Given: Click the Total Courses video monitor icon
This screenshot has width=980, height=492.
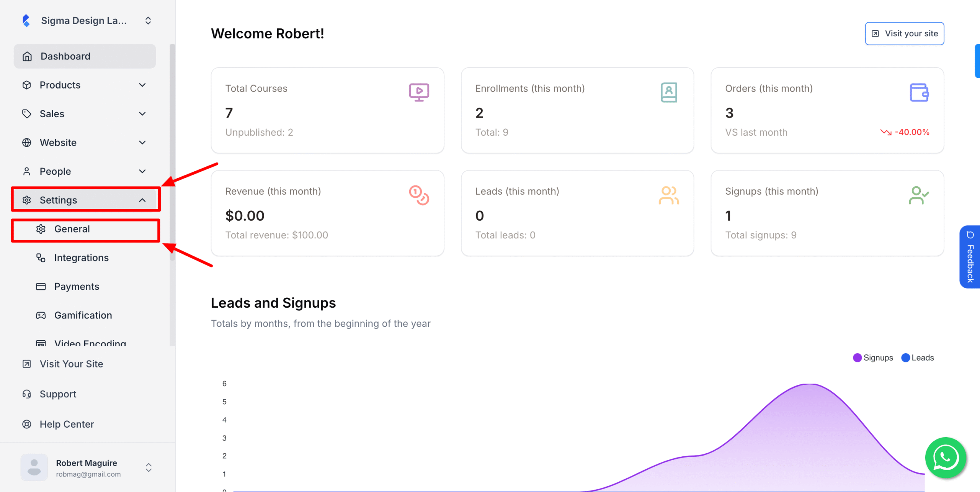Looking at the screenshot, I should [x=419, y=92].
